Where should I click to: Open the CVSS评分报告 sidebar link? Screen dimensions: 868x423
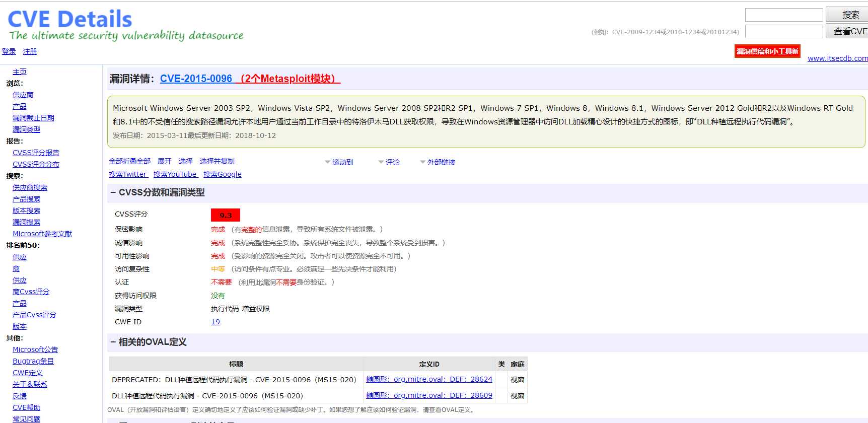pyautogui.click(x=36, y=153)
